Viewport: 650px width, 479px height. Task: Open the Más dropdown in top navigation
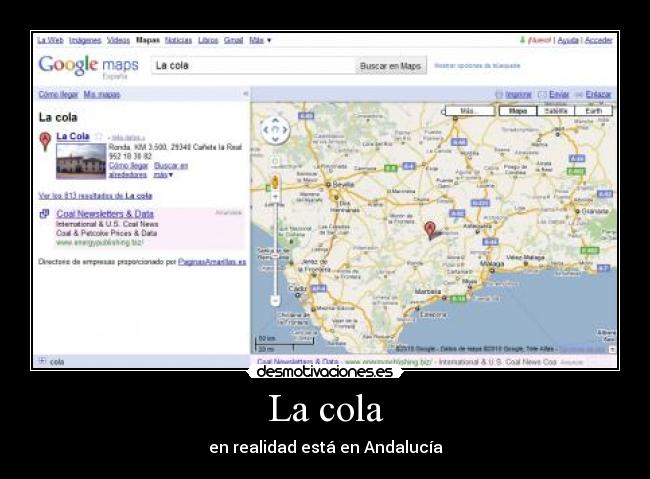[x=260, y=40]
